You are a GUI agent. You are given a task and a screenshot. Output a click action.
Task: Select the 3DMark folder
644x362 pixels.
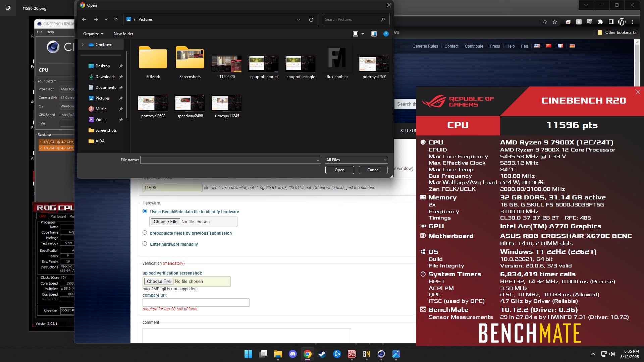pyautogui.click(x=153, y=63)
